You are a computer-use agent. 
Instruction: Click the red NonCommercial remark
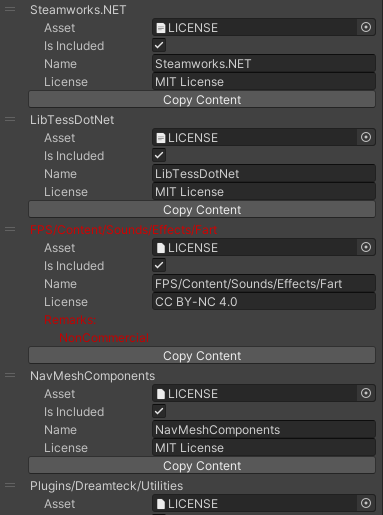click(104, 338)
